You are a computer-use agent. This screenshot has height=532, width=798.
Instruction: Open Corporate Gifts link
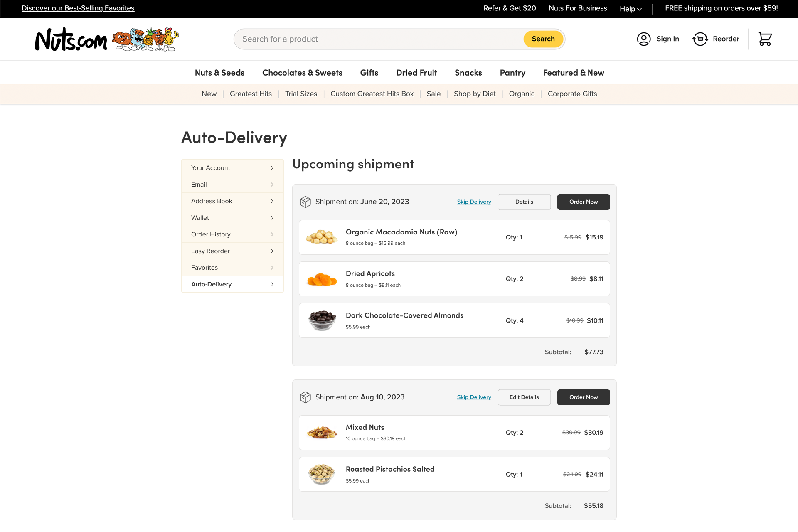572,94
